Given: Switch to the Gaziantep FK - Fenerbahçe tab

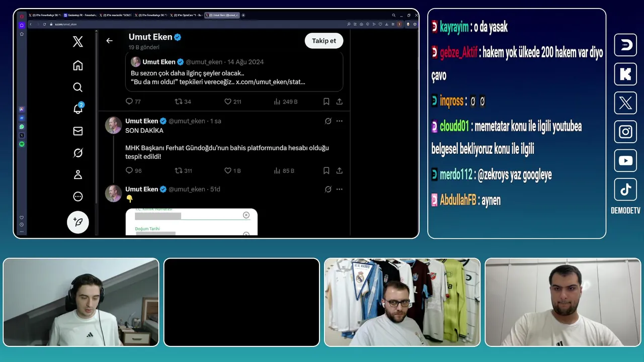Looking at the screenshot, I should pyautogui.click(x=80, y=15).
